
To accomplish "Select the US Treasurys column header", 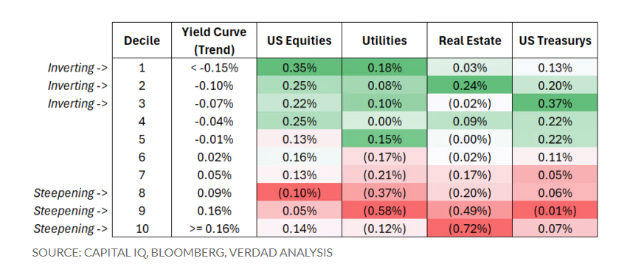I will pos(555,41).
